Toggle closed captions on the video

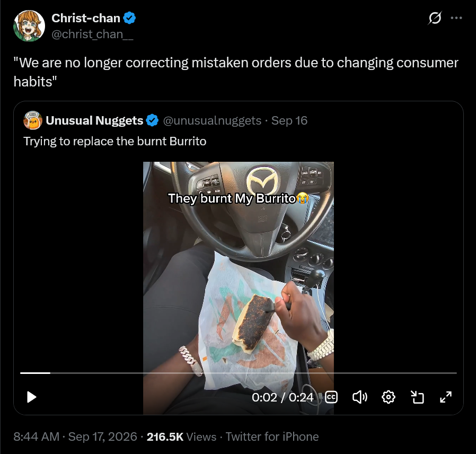pyautogui.click(x=331, y=397)
